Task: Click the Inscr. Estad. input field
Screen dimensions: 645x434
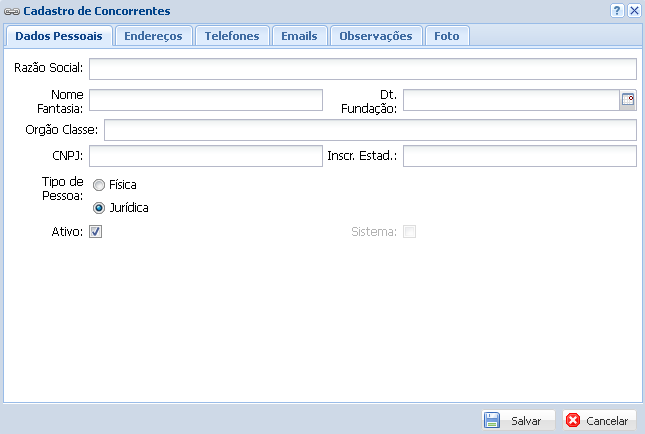Action: pos(519,156)
